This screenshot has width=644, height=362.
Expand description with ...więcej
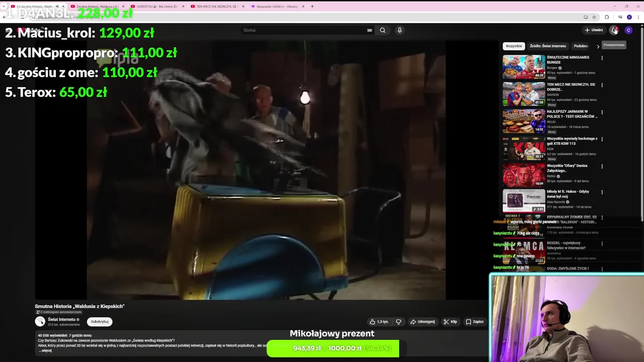pos(46,350)
